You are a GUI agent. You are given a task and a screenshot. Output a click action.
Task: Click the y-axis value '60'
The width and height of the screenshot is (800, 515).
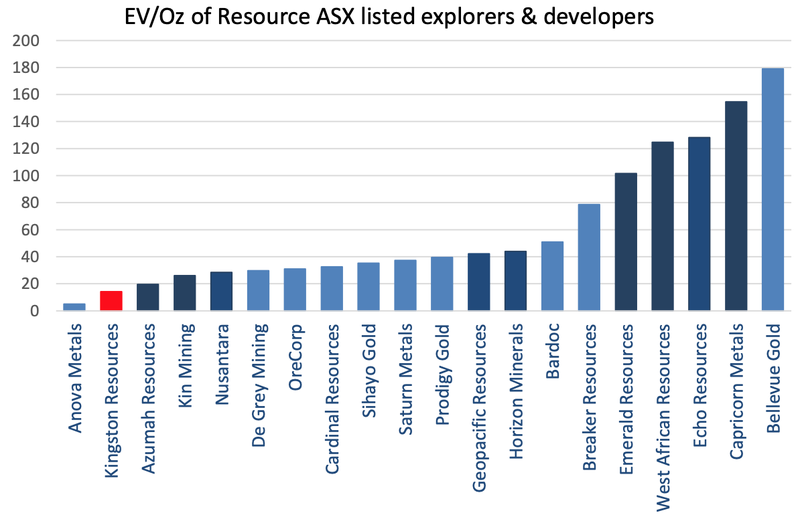[x=31, y=230]
